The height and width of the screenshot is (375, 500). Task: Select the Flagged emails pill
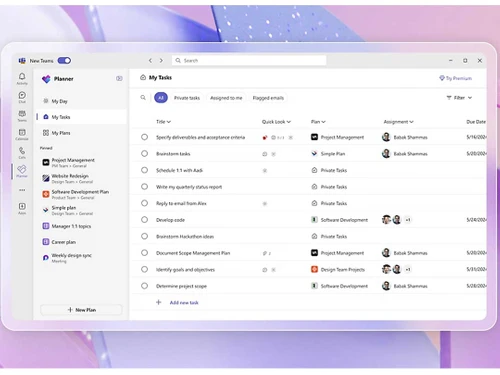coord(268,98)
